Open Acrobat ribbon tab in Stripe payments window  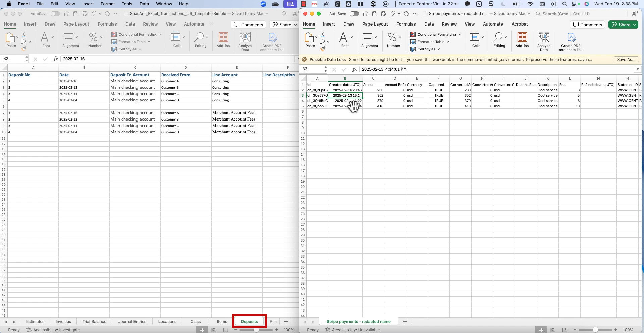(519, 24)
